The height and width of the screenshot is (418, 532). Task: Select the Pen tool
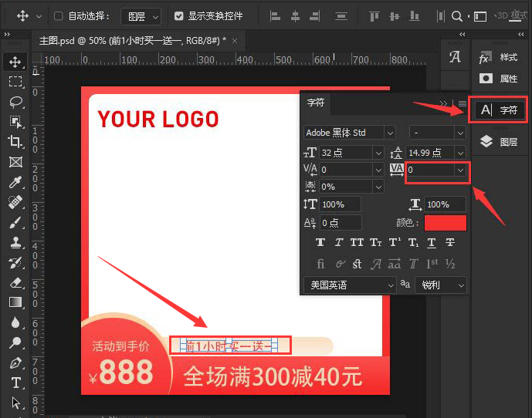[15, 362]
